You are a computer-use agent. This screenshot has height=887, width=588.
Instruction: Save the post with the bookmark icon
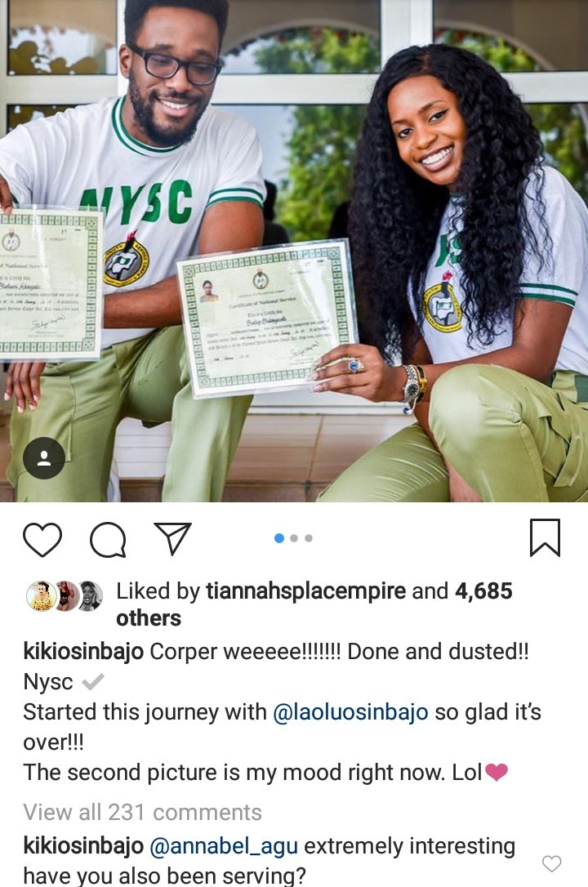(545, 537)
